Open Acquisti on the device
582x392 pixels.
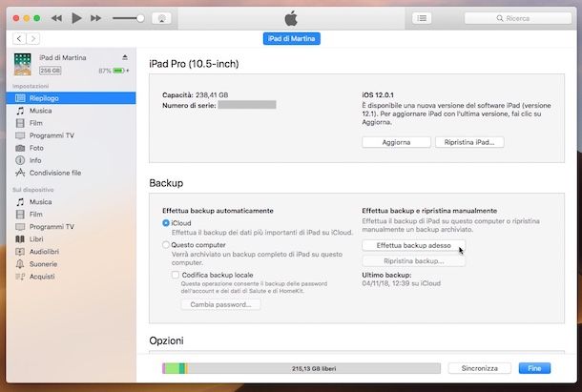coord(72,277)
